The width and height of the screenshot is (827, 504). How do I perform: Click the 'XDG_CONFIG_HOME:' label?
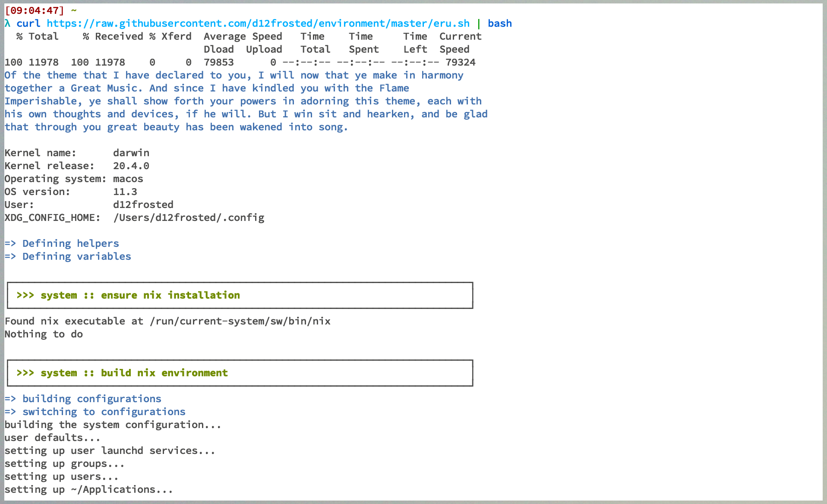pos(52,218)
